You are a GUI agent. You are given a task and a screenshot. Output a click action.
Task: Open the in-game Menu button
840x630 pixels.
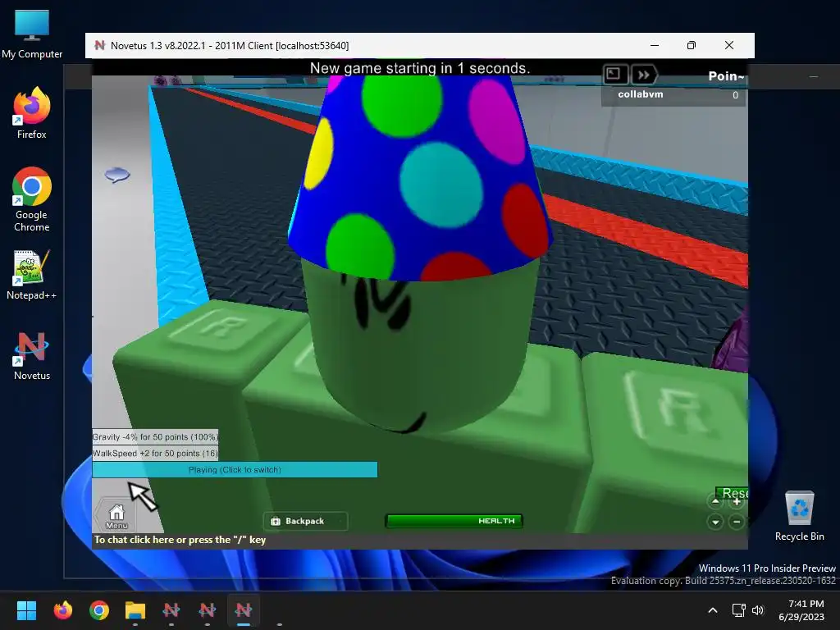coord(116,517)
